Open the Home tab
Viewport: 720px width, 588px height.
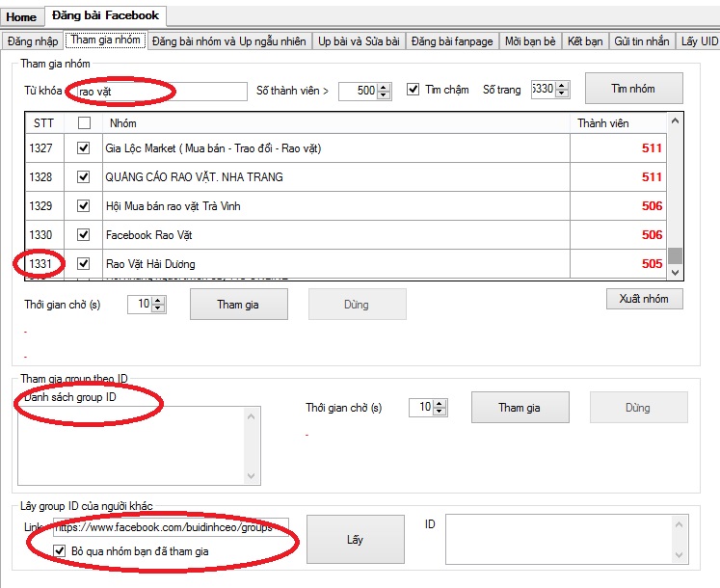click(x=21, y=17)
